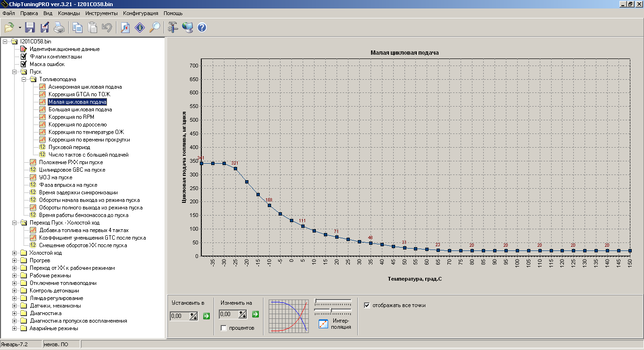Save the file with the floppy icon
The width and height of the screenshot is (644, 350).
pos(30,27)
